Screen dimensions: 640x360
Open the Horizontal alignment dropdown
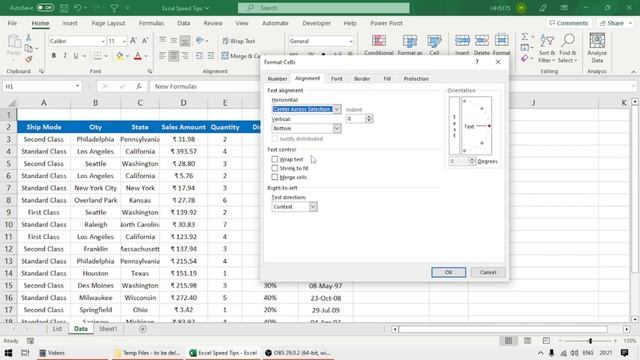337,109
